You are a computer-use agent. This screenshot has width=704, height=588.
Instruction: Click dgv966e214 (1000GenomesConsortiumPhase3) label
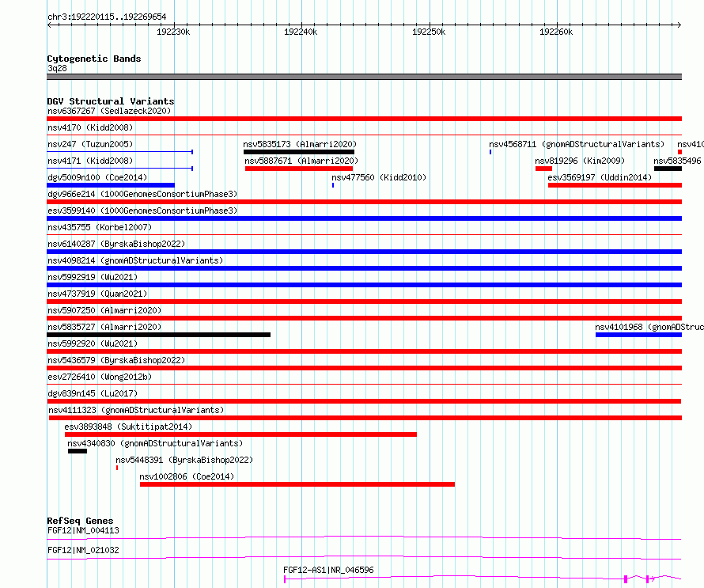pyautogui.click(x=142, y=194)
